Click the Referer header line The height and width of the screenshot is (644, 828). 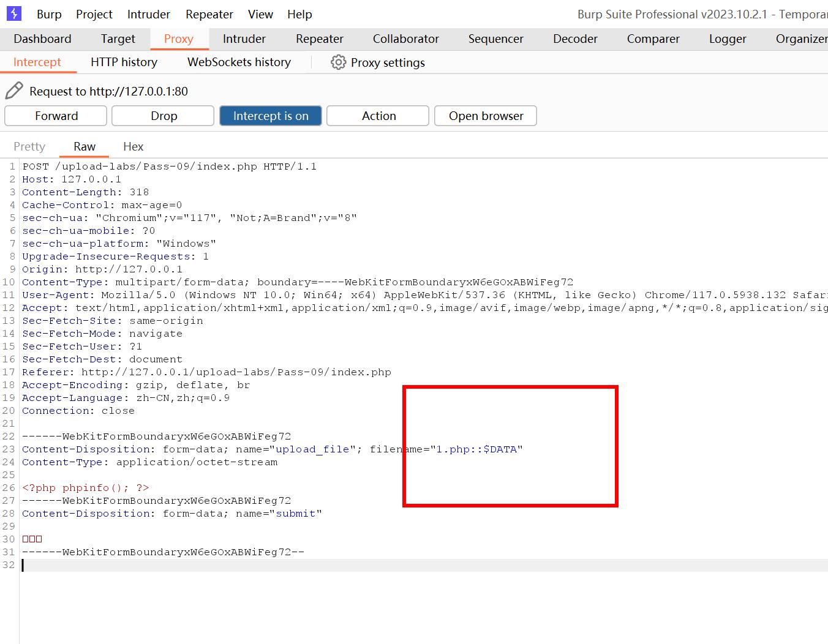tap(206, 372)
